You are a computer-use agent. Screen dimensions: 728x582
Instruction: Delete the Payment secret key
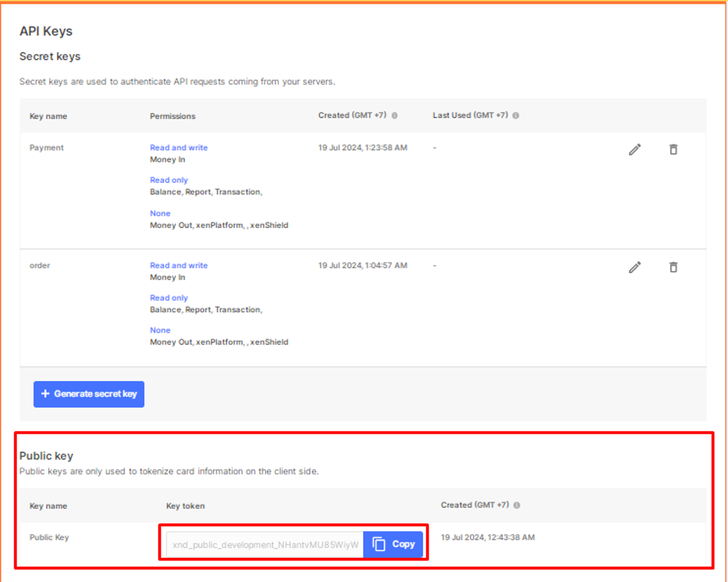673,149
